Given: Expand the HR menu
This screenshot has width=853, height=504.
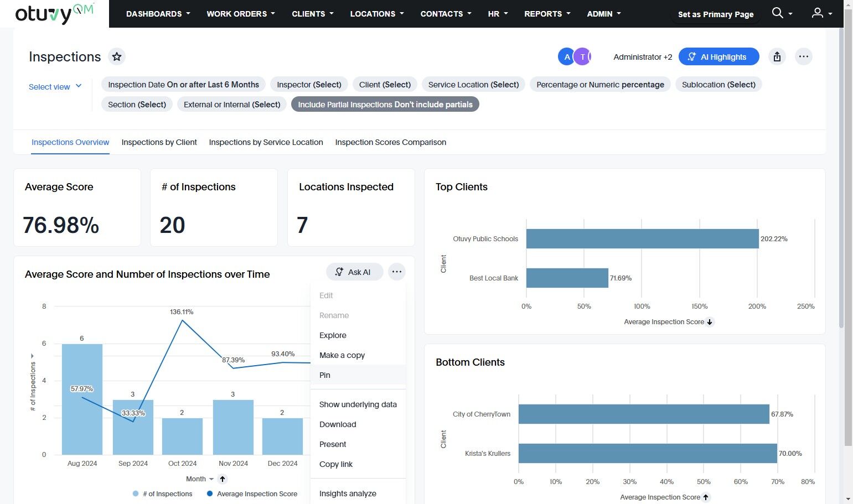Looking at the screenshot, I should coord(498,14).
